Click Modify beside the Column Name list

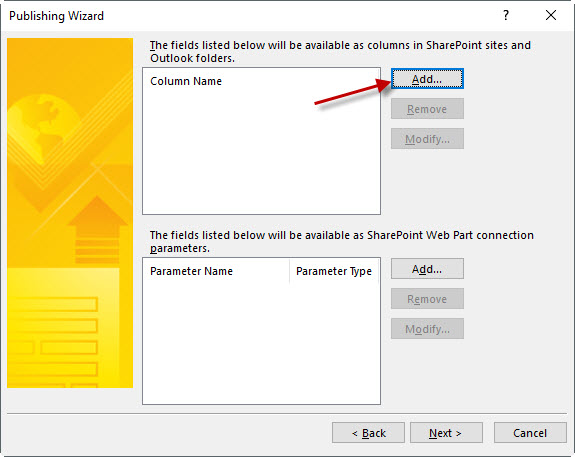point(427,139)
